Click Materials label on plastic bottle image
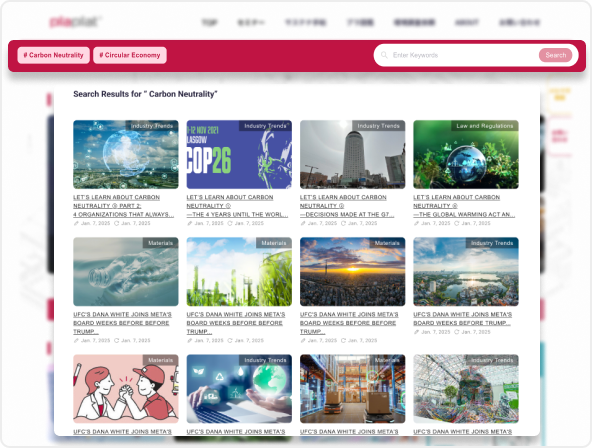Image resolution: width=592 pixels, height=448 pixels. [160, 243]
